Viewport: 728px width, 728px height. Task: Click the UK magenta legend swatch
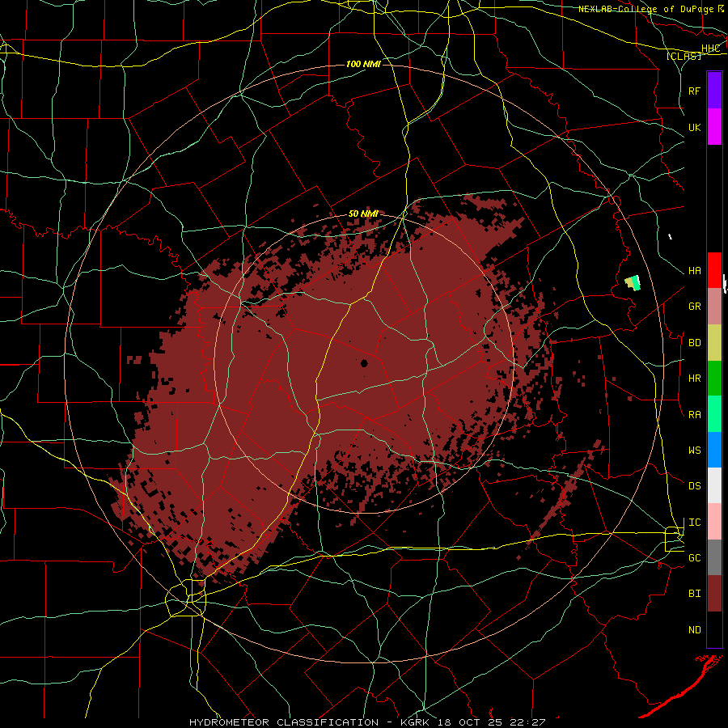pyautogui.click(x=714, y=127)
